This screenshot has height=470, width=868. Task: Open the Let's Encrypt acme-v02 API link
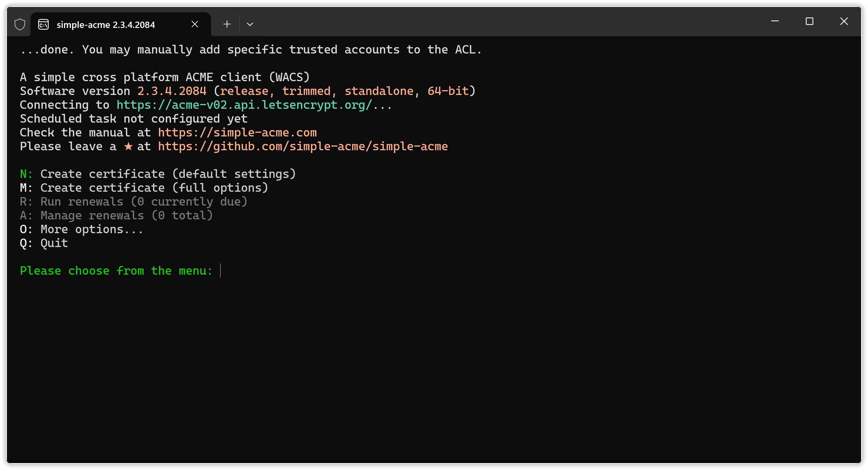(244, 105)
